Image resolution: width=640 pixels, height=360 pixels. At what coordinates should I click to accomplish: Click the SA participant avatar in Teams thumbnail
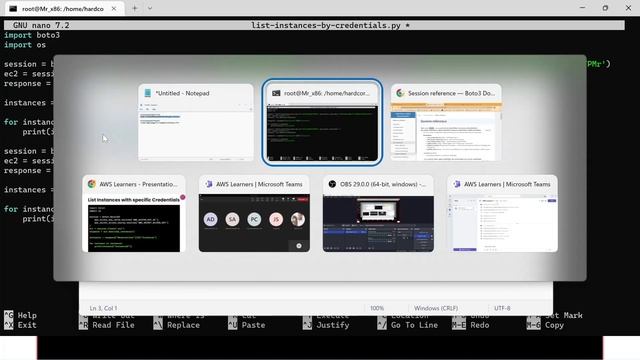tap(232, 219)
